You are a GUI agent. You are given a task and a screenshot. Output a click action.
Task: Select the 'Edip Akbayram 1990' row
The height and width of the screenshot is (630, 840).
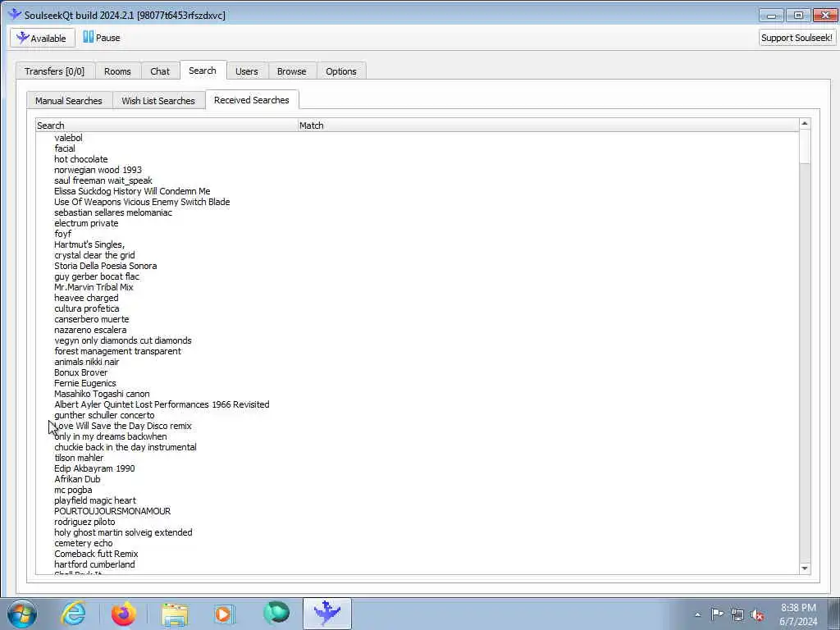coord(94,468)
